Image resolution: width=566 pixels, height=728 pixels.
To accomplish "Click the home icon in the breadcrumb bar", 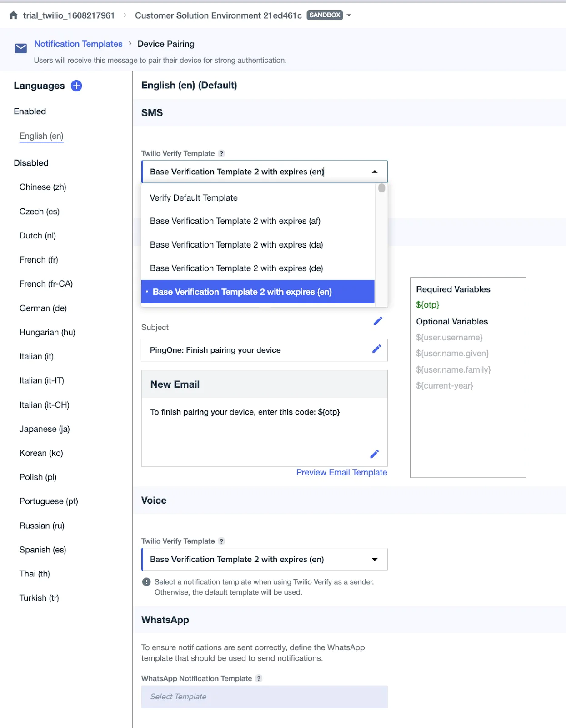I will pyautogui.click(x=14, y=14).
